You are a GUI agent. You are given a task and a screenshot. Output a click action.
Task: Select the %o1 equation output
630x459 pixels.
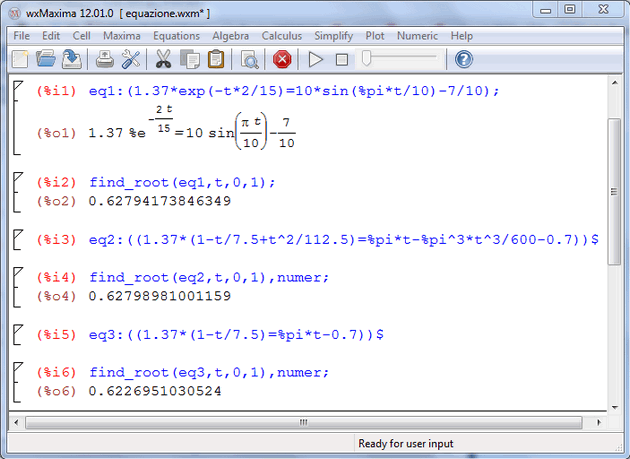pyautogui.click(x=192, y=128)
